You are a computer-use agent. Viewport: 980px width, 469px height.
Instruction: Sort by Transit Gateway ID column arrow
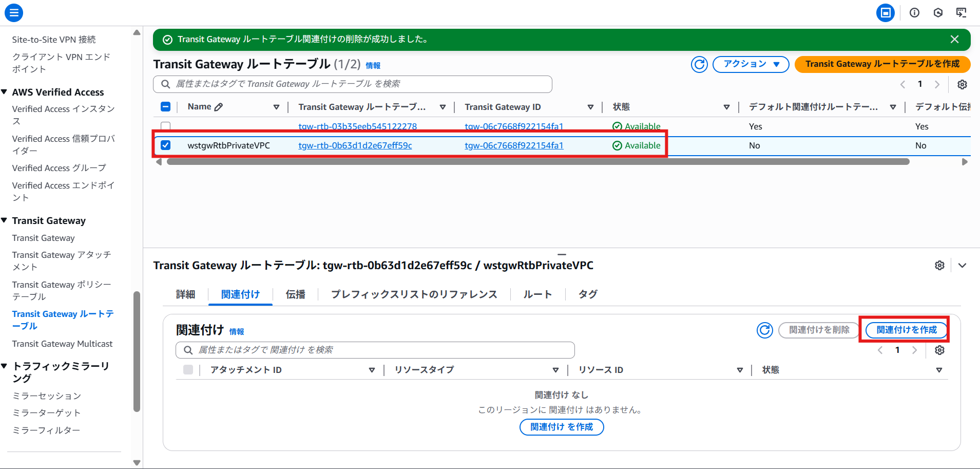590,107
